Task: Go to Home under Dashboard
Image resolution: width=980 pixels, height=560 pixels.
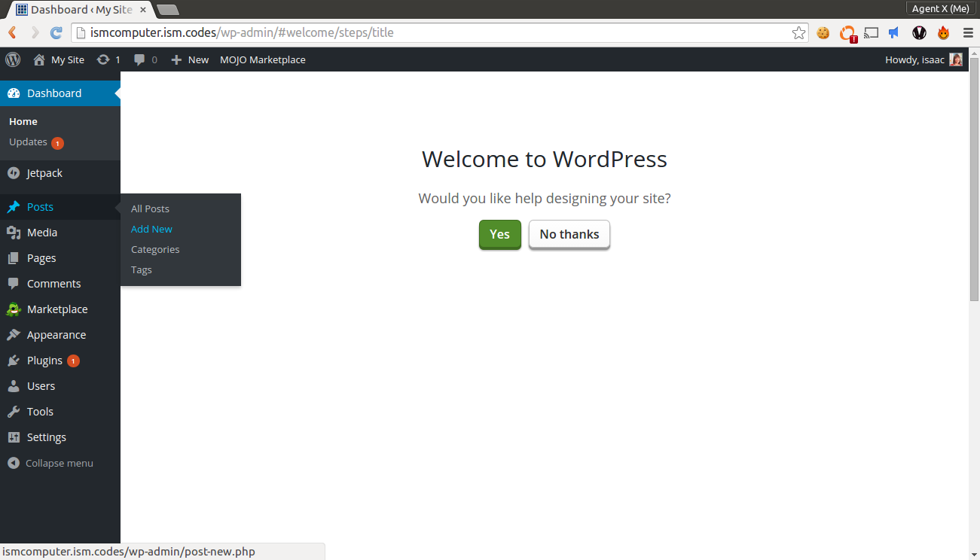Action: [x=23, y=121]
